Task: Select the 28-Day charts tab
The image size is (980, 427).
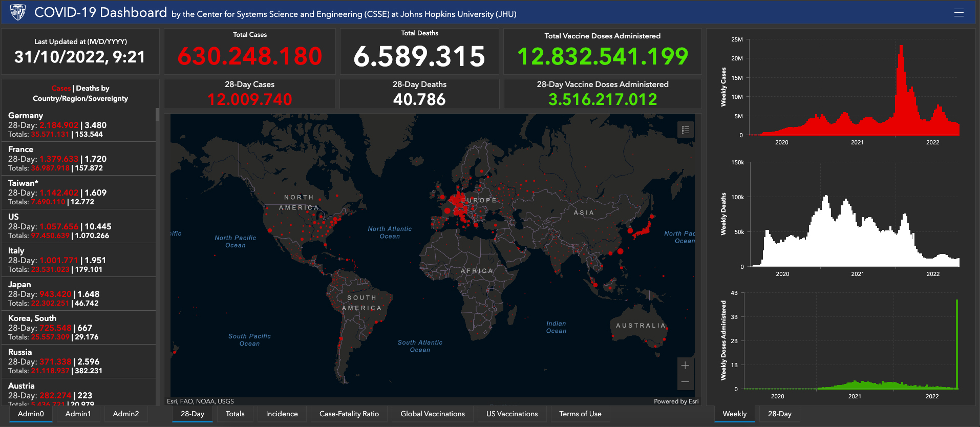Action: tap(780, 414)
